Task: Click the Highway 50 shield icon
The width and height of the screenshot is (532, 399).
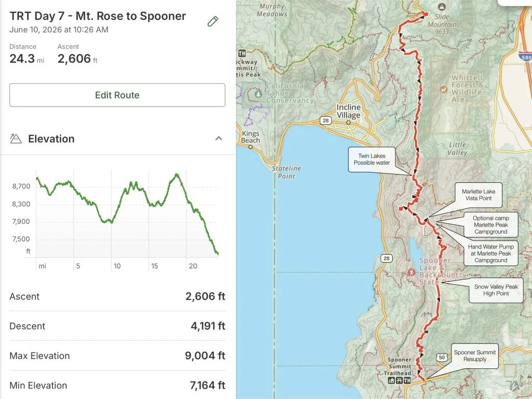Action: pos(442,357)
